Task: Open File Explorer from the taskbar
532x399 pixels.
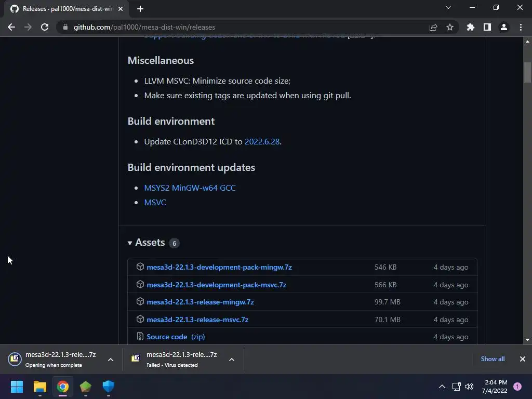Action: point(39,387)
